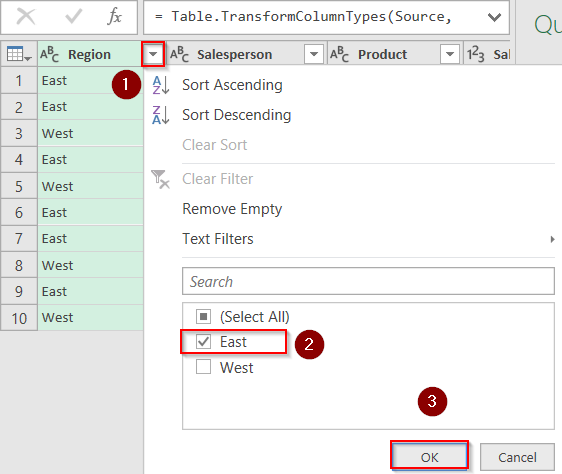Click the West cell in row 5
The image size is (562, 474).
click(90, 186)
